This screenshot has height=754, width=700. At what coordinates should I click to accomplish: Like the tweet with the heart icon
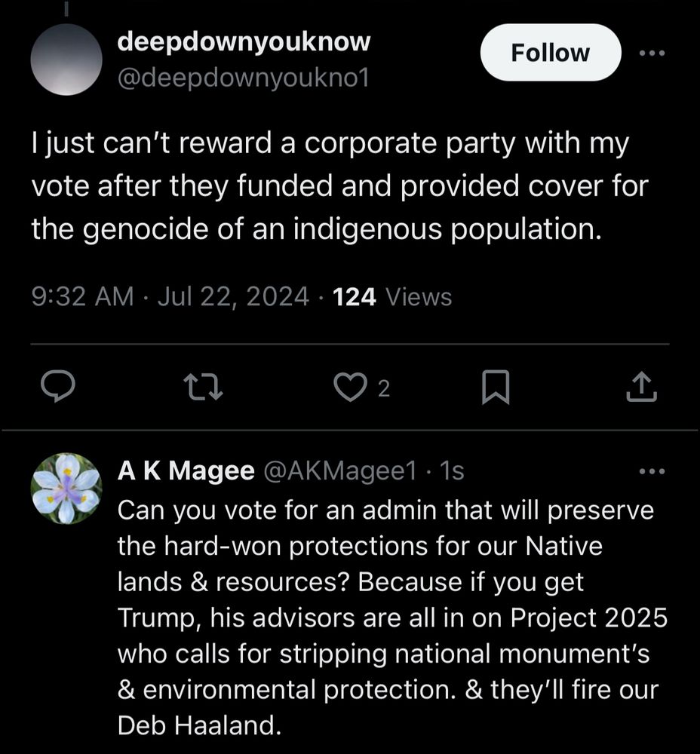point(348,388)
